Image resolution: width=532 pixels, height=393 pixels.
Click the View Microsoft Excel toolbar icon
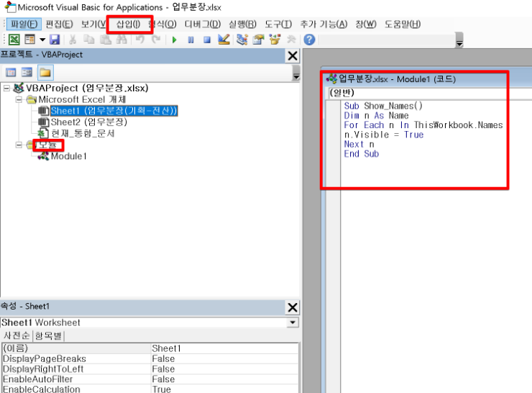(14, 40)
